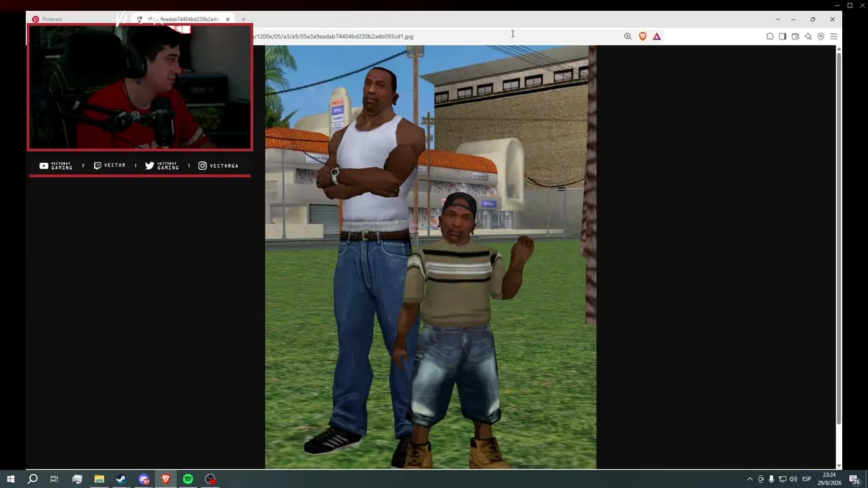
Task: Click the webcam overlay video
Action: [140, 87]
